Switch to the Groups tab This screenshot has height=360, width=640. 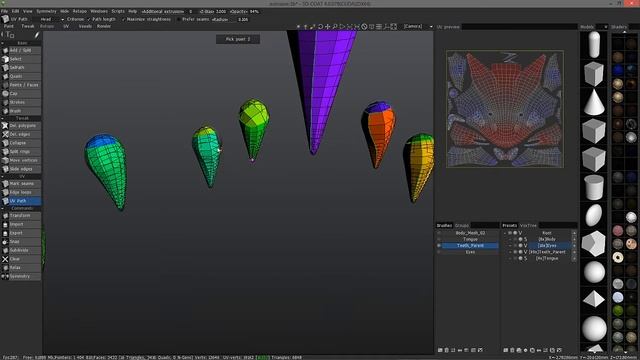click(x=462, y=225)
